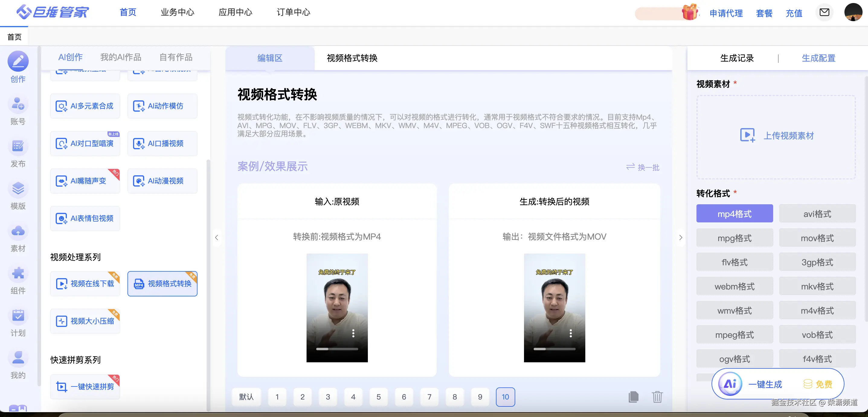The image size is (868, 417).
Task: Select webm格式 output format
Action: click(735, 286)
